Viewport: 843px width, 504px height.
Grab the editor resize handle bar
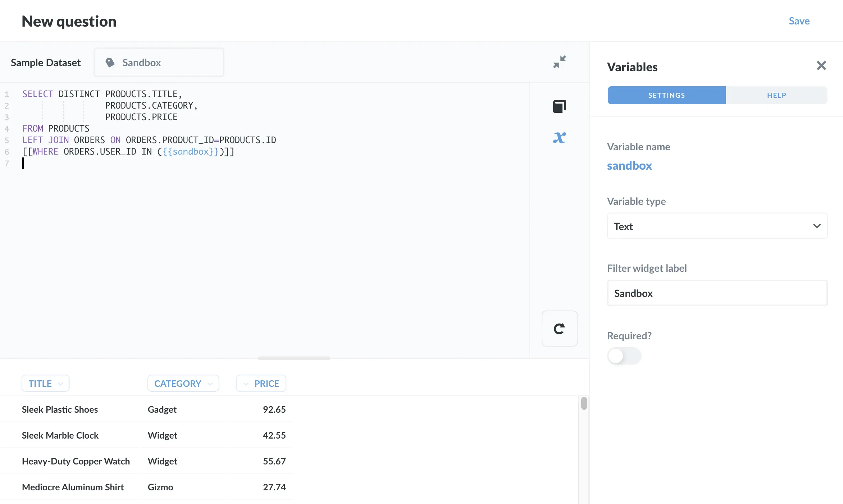pyautogui.click(x=294, y=358)
